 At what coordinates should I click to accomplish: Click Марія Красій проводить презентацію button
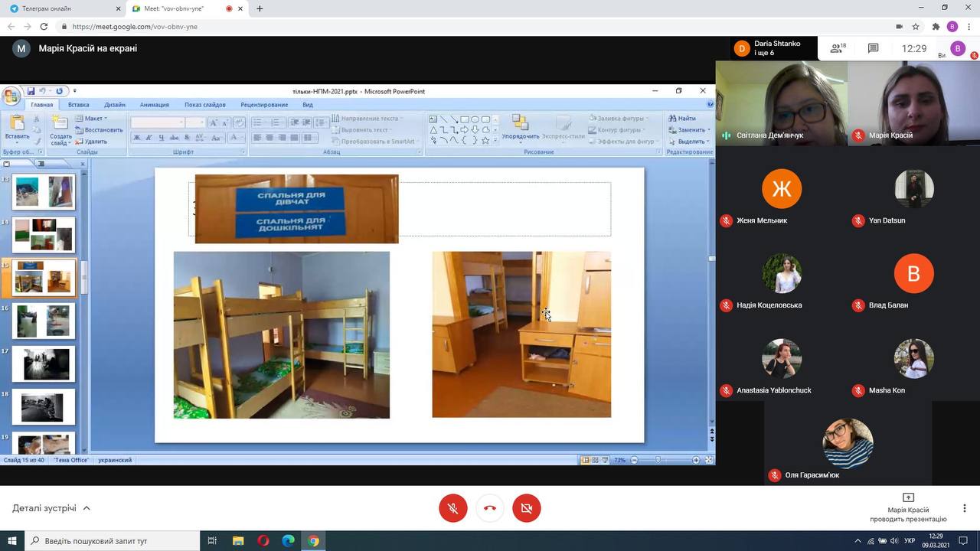click(908, 508)
